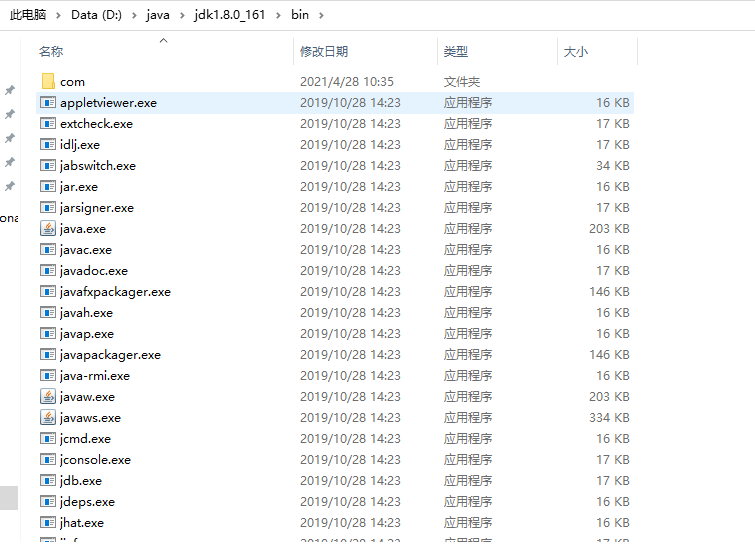Click the com folder date 2021/4/28 10:35
755x555 pixels.
click(347, 82)
